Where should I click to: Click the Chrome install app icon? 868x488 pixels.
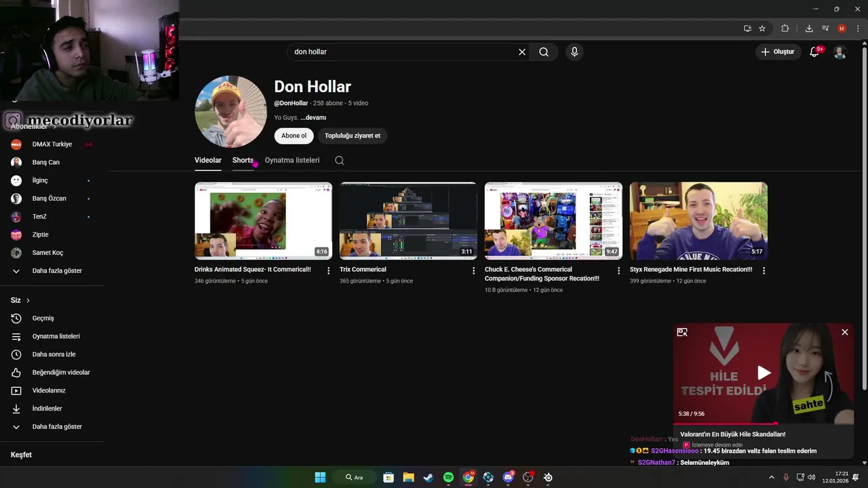747,28
